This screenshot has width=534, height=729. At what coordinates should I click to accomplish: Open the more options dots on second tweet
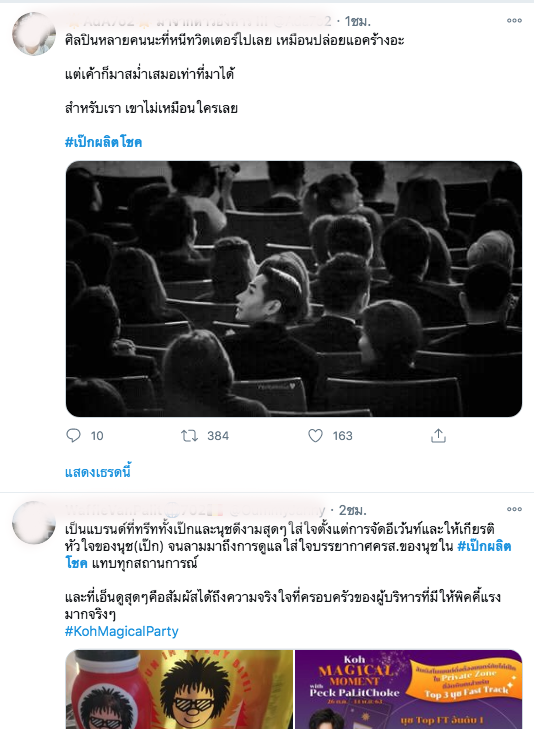point(514,509)
